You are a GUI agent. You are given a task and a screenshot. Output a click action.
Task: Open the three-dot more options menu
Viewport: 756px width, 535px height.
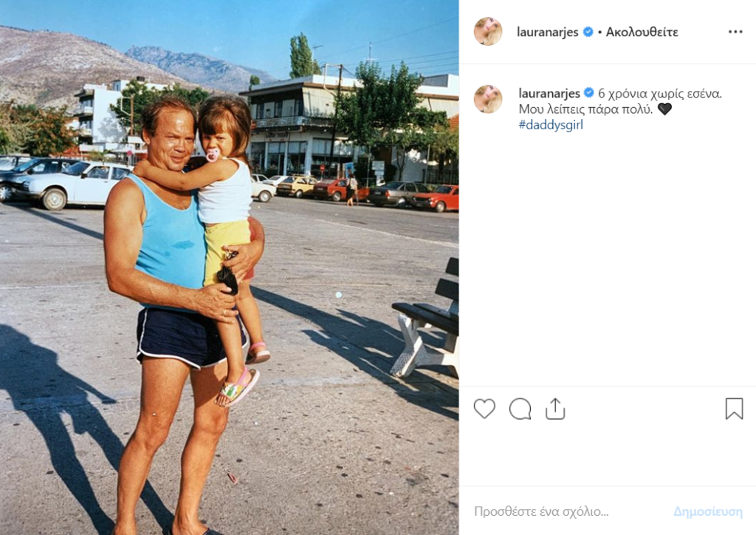click(x=735, y=32)
